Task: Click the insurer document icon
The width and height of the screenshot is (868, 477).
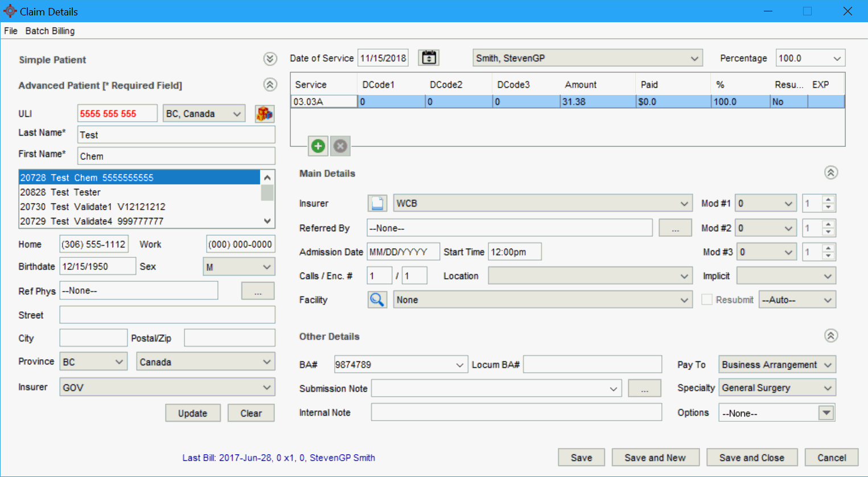Action: pos(377,203)
